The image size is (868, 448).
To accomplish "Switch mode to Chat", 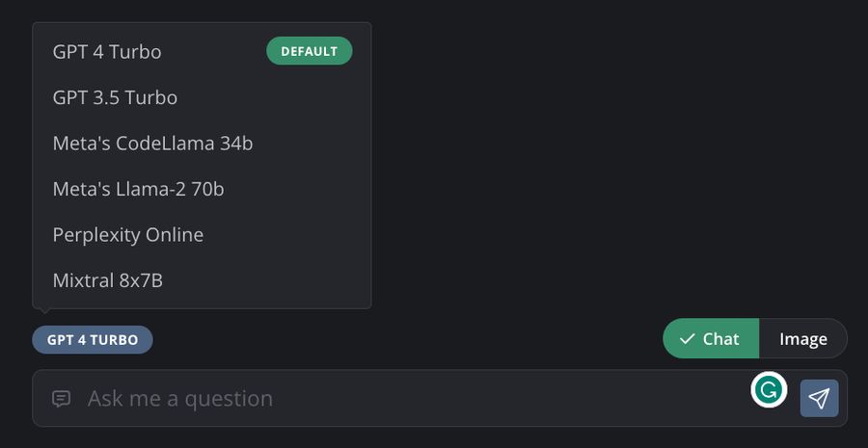I will [711, 338].
